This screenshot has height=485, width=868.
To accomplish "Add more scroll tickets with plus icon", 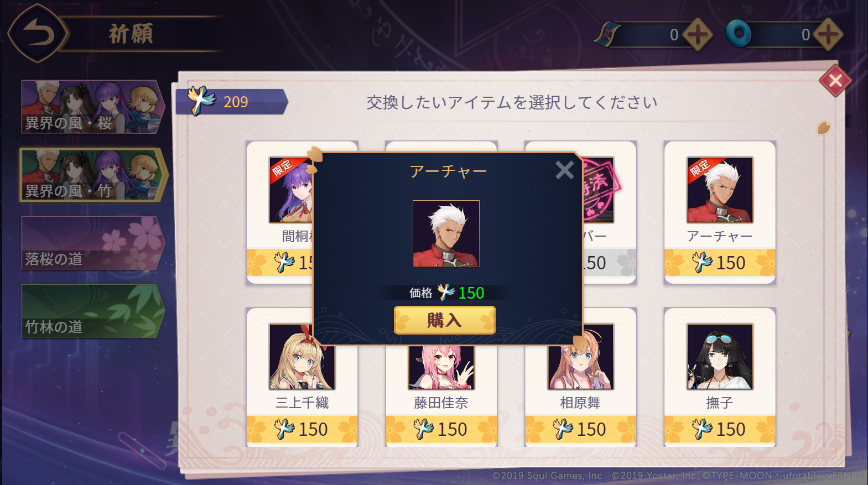I will tap(697, 35).
